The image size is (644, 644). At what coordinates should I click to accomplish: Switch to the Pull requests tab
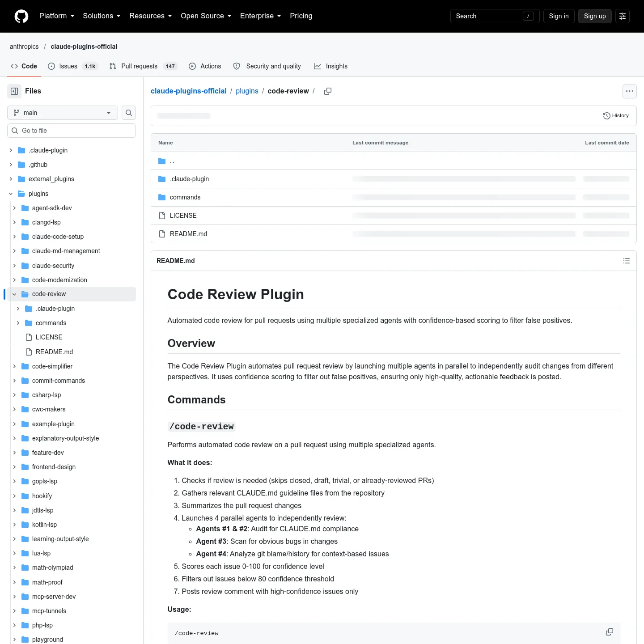(x=143, y=66)
